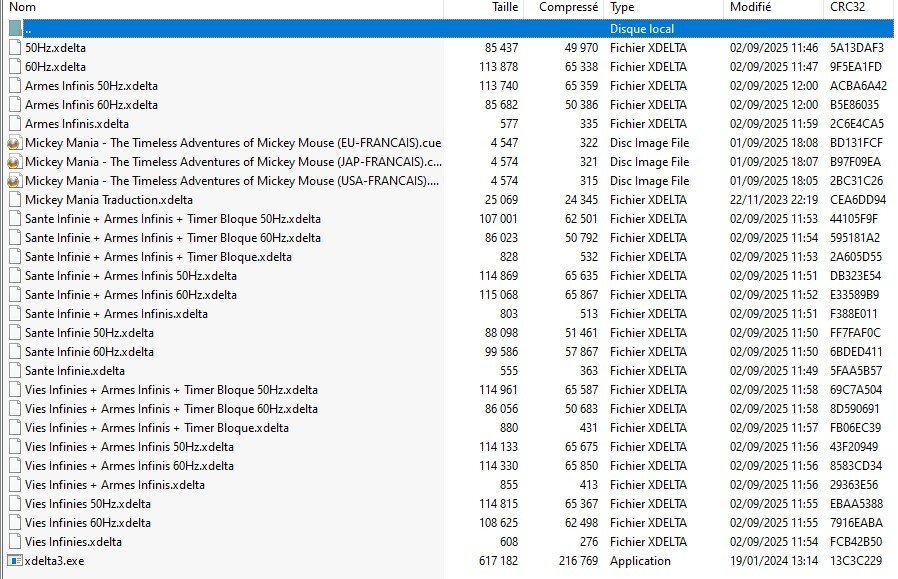898x579 pixels.
Task: Click the Vies Infinies.xdelta file icon
Action: (x=14, y=542)
